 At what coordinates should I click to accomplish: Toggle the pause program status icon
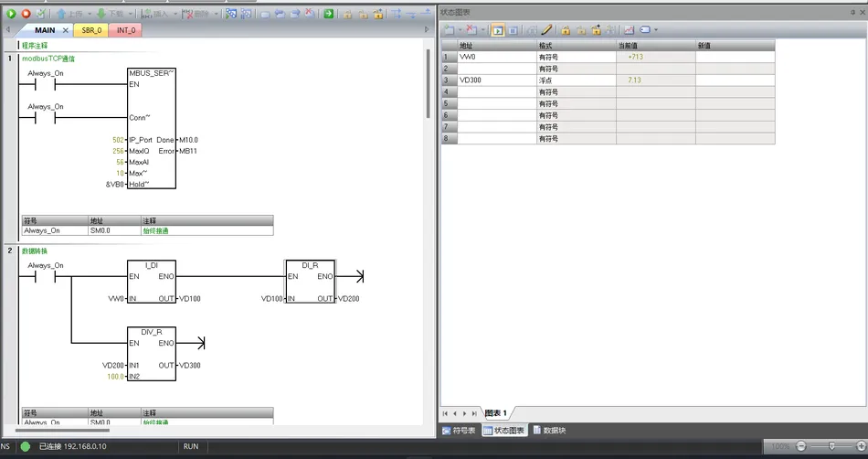pyautogui.click(x=247, y=14)
